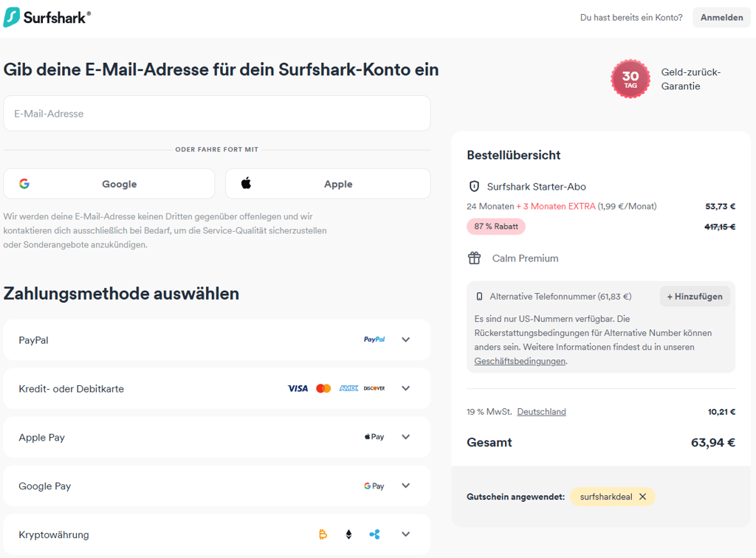This screenshot has height=558, width=756.
Task: Click the Anmelden button
Action: (721, 18)
